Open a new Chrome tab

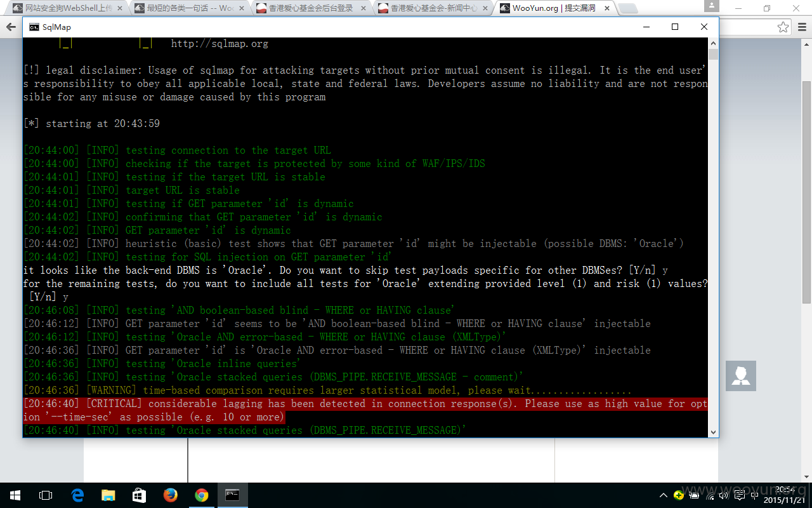click(628, 9)
